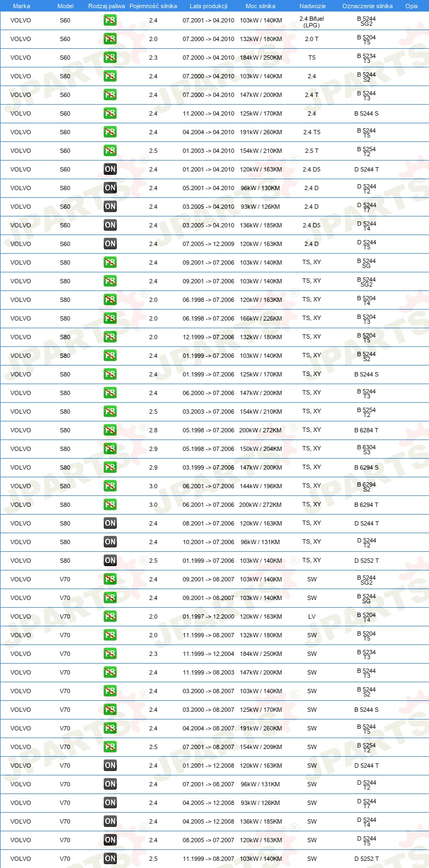Click the Opis column header
The image size is (429, 868).
pyautogui.click(x=411, y=6)
